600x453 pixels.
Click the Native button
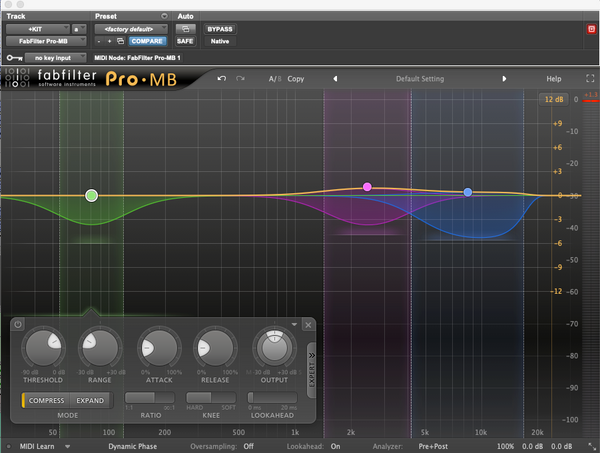click(220, 41)
